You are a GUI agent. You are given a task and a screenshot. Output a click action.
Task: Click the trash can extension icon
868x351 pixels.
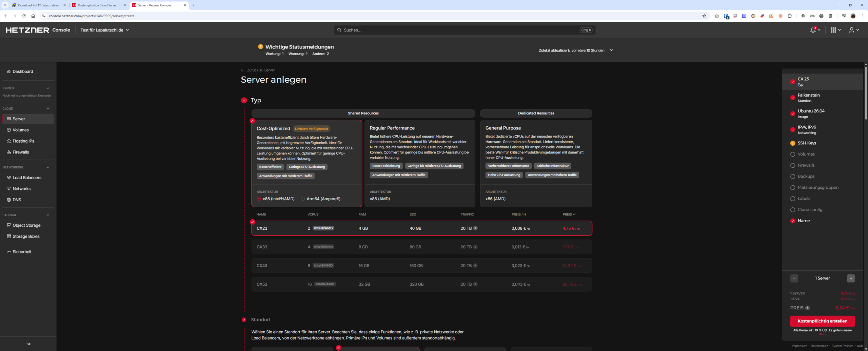(830, 16)
